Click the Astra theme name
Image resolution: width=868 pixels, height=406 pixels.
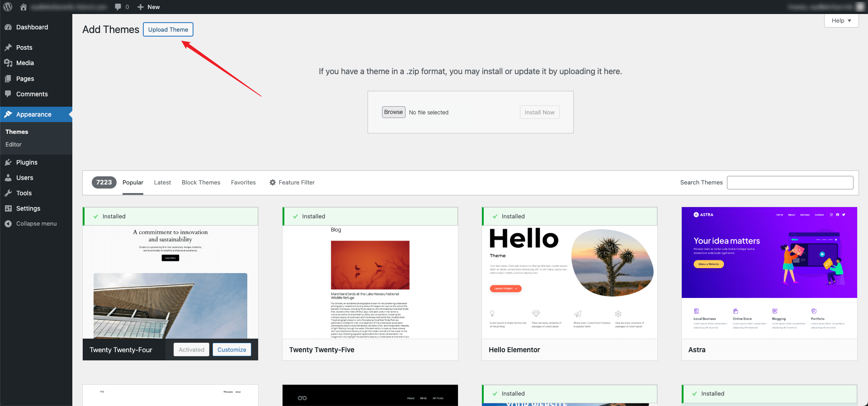[x=697, y=350]
